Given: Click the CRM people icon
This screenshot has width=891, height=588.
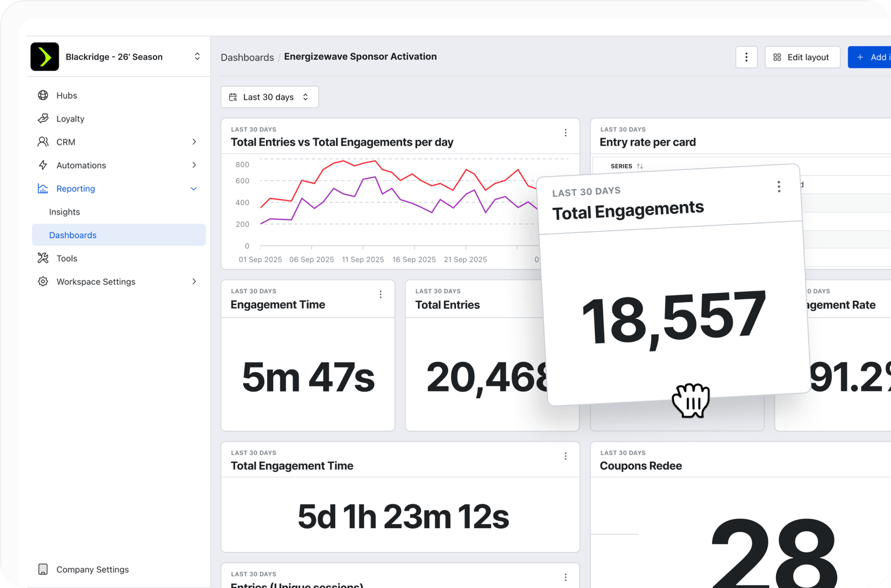Looking at the screenshot, I should (x=43, y=142).
